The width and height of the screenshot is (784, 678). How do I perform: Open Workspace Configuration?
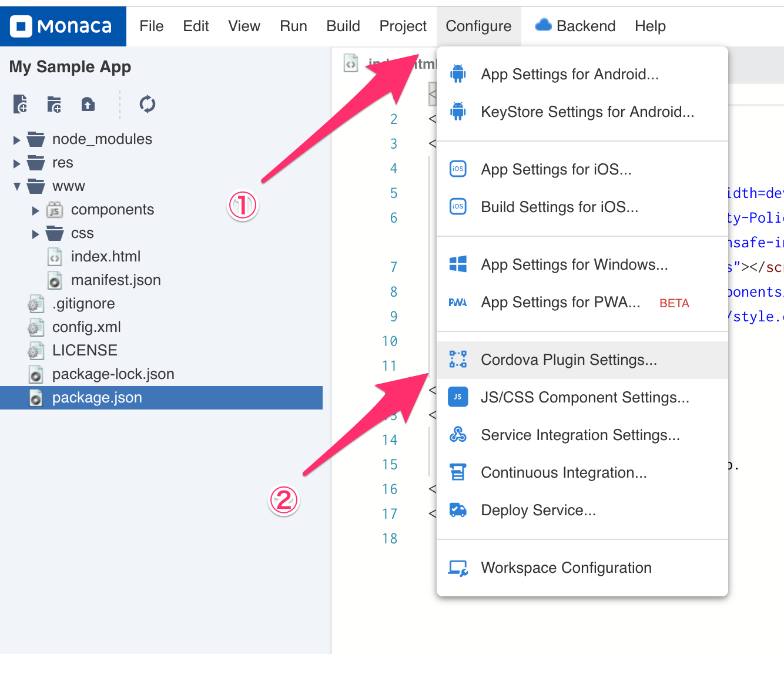click(582, 568)
